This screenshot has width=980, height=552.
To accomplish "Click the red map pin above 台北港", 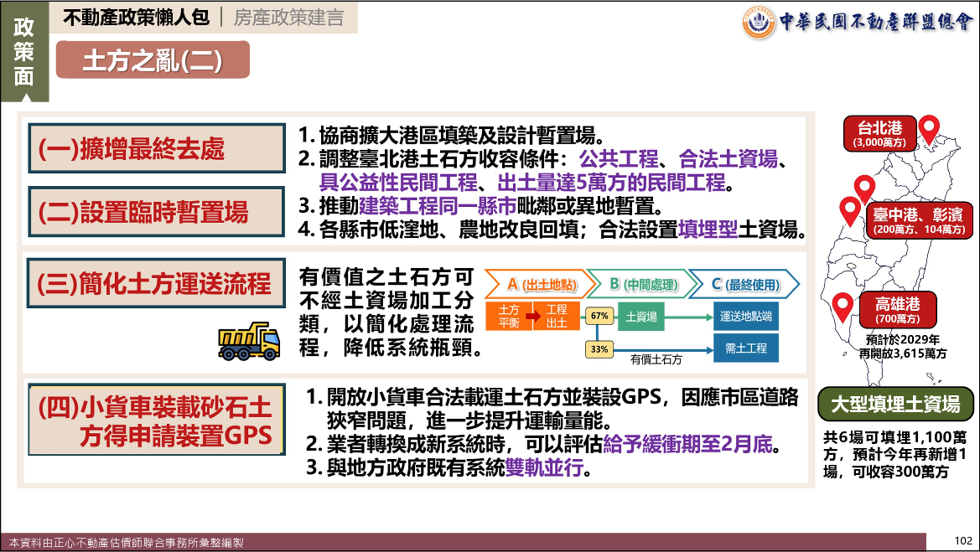I will [x=929, y=129].
